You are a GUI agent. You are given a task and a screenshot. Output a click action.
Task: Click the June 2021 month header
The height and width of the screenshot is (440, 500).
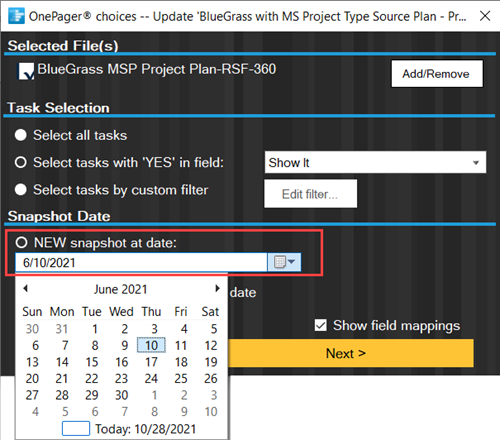120,289
